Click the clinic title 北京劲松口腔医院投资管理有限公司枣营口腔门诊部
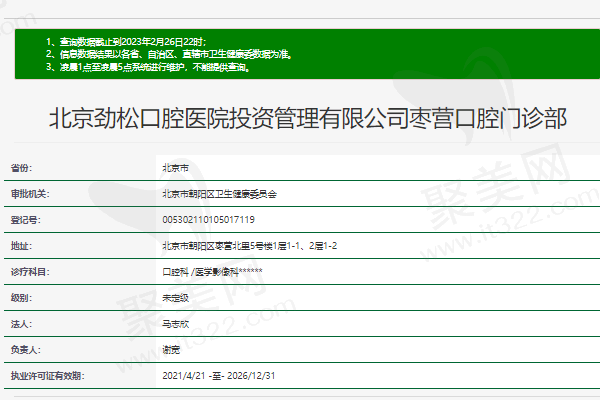The height and width of the screenshot is (400, 600). click(x=308, y=118)
